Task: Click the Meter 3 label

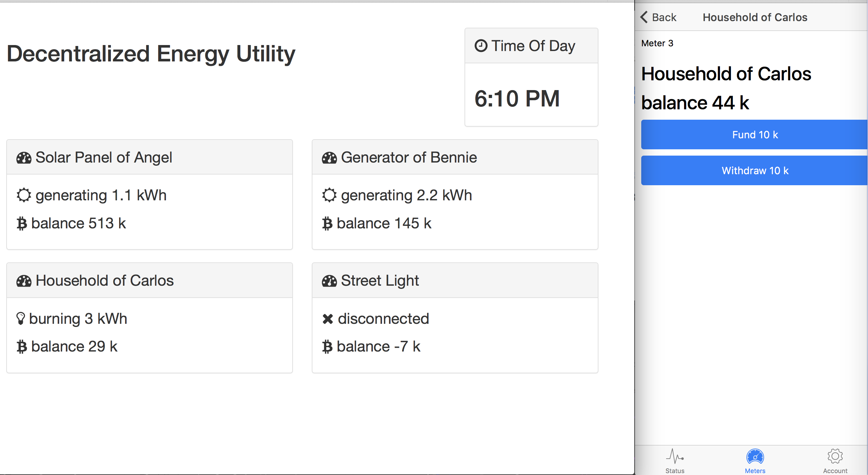Action: coord(657,43)
